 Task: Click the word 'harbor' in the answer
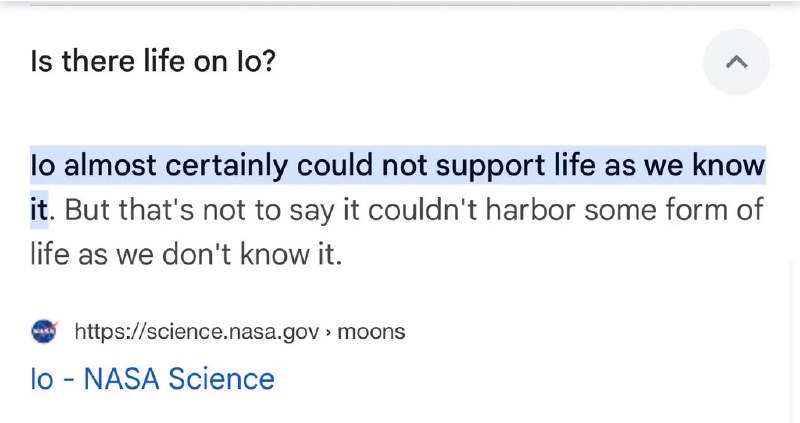[x=530, y=210]
